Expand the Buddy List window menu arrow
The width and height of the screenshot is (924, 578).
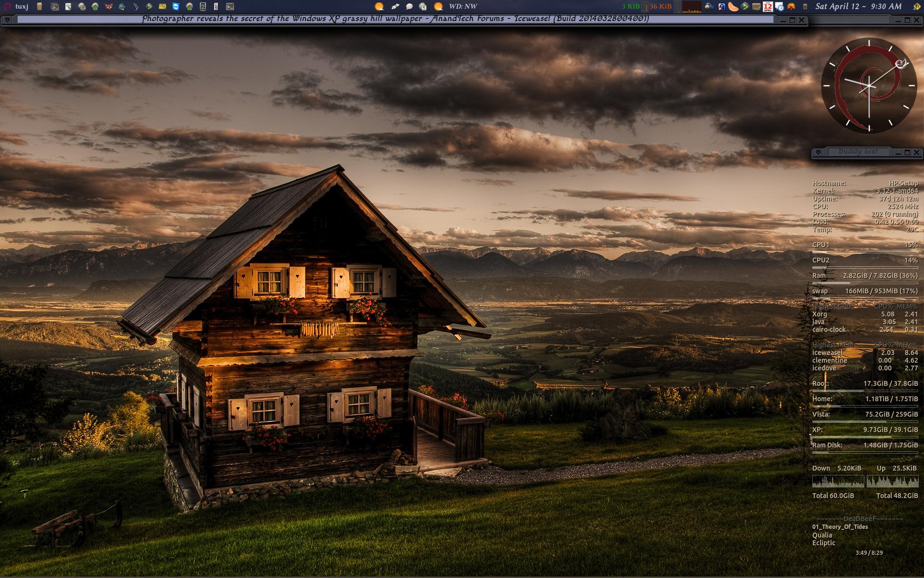(818, 152)
